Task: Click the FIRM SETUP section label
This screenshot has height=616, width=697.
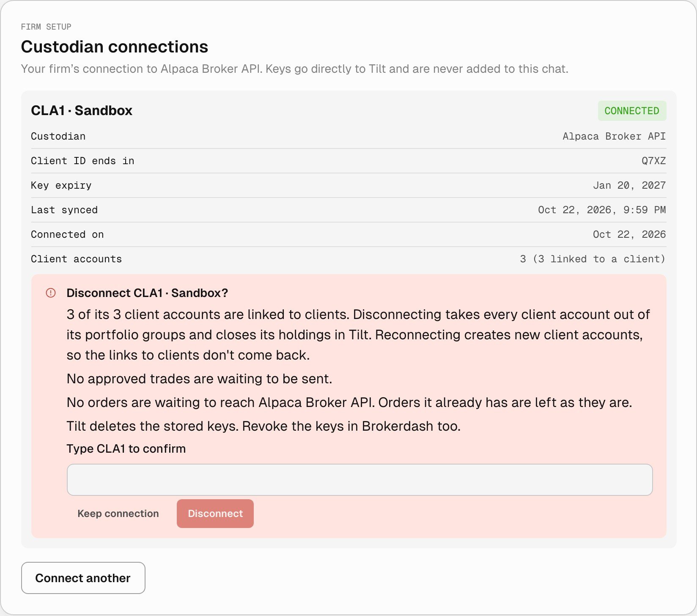Action: 46,27
